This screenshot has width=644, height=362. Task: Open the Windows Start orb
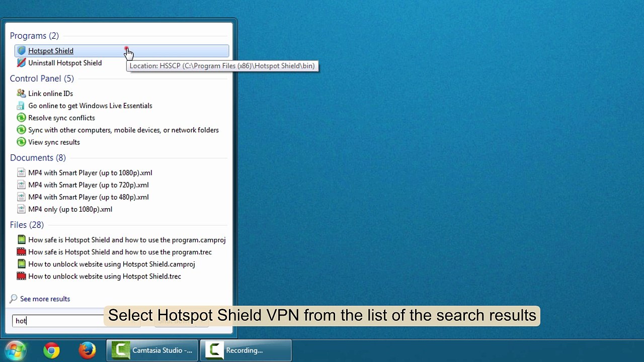click(16, 350)
